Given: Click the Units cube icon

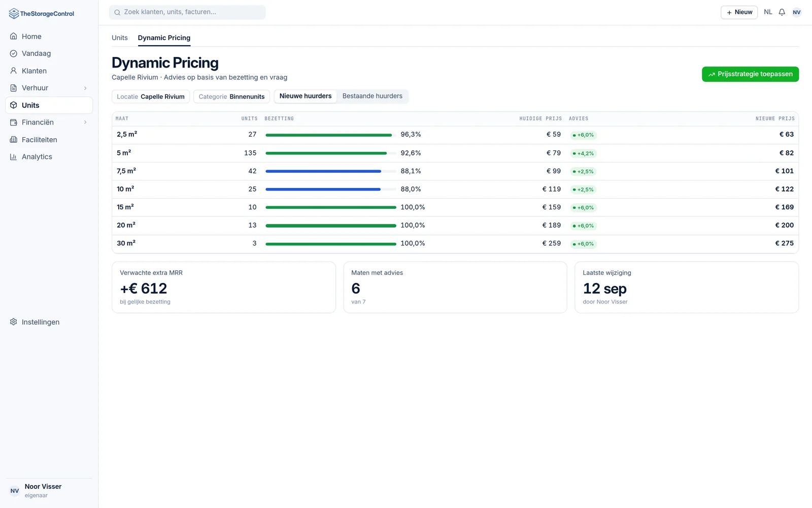Looking at the screenshot, I should pyautogui.click(x=14, y=105).
